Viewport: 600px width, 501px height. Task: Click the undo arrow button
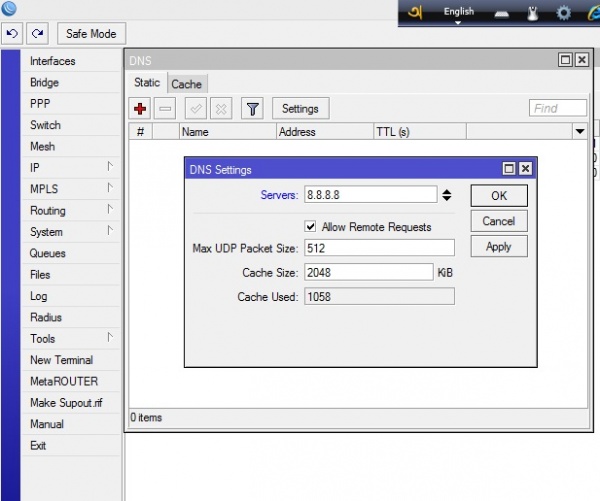coord(12,34)
